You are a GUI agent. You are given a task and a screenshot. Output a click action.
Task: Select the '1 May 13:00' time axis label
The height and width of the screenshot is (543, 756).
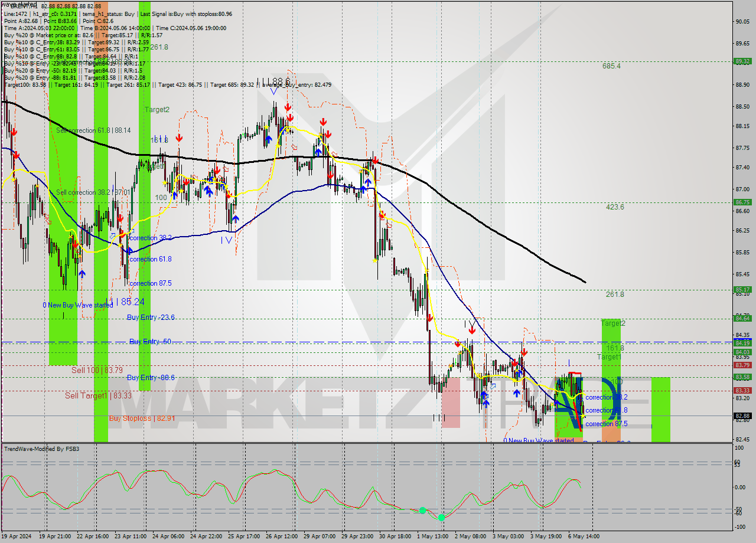433,537
